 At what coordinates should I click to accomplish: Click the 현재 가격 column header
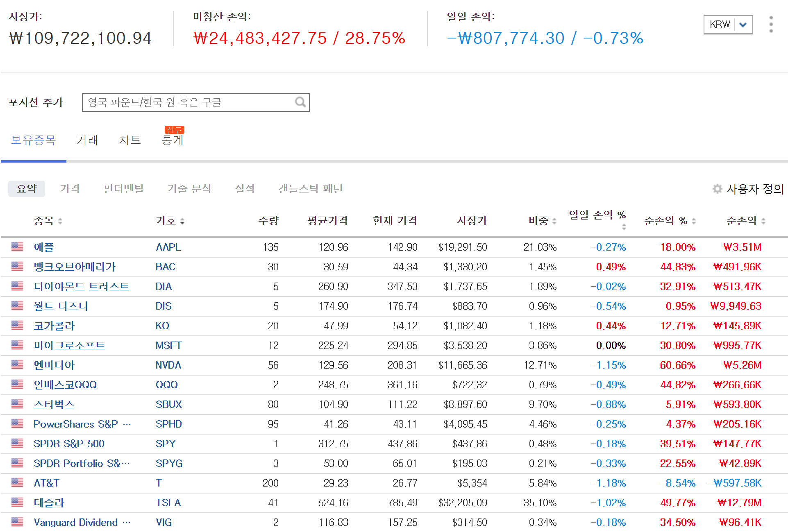pyautogui.click(x=395, y=221)
